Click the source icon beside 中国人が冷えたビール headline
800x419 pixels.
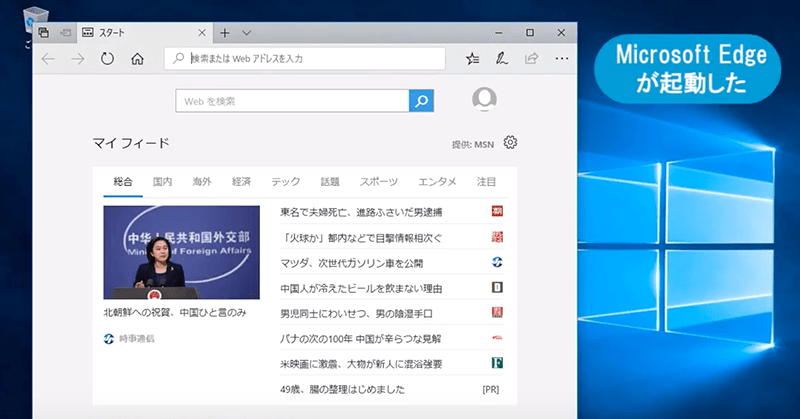click(497, 287)
